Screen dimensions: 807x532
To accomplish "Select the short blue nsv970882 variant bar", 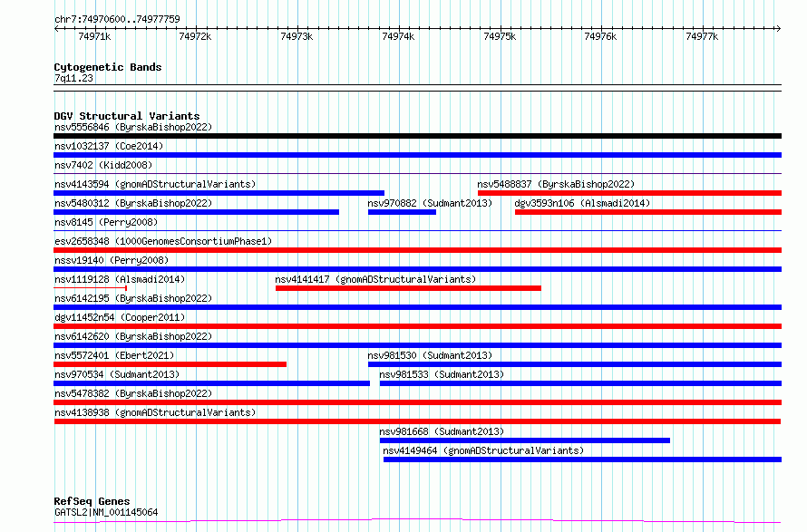I will click(402, 212).
